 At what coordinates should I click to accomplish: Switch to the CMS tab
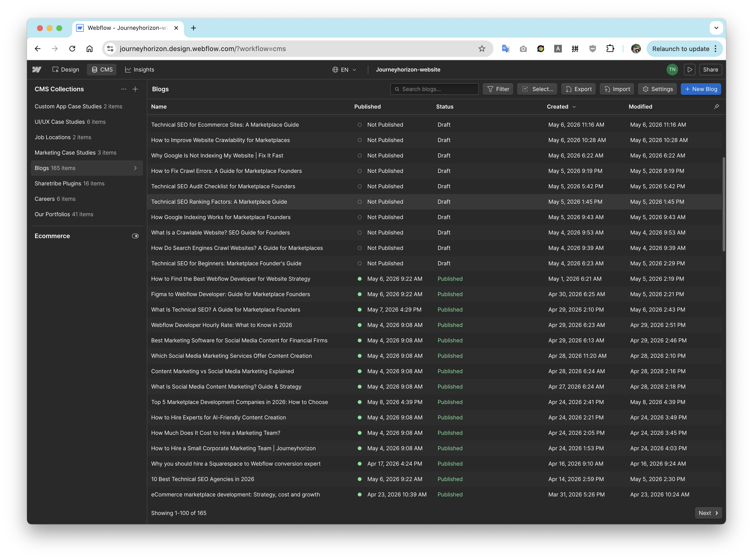[x=102, y=70]
